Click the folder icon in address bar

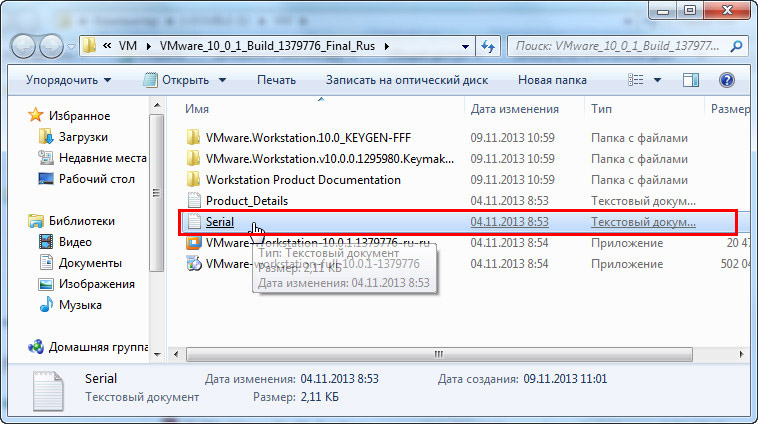(89, 46)
